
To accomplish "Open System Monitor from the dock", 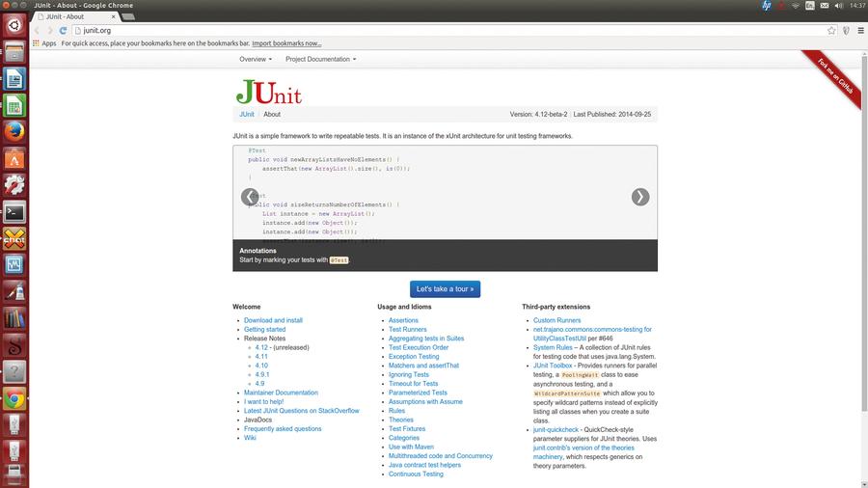I will 14,265.
